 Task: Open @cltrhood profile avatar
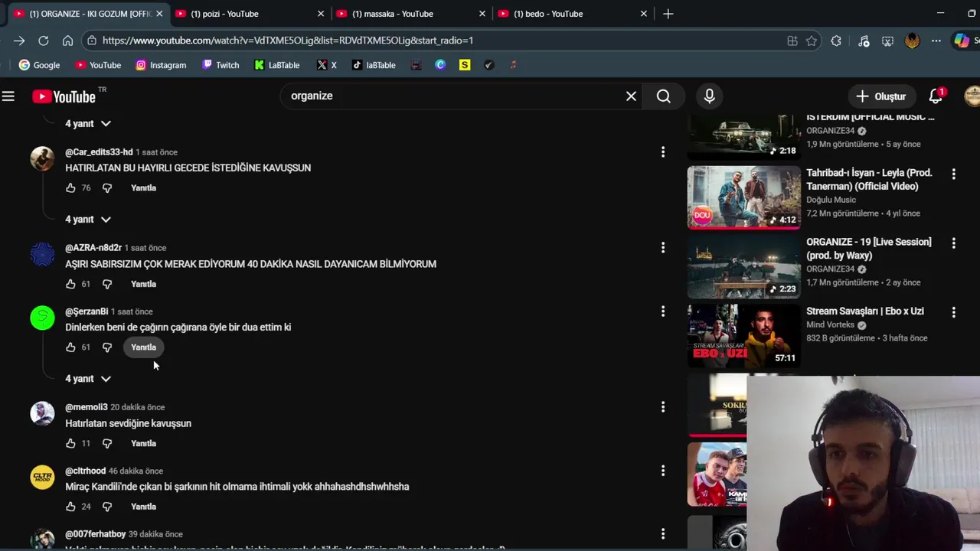(42, 477)
